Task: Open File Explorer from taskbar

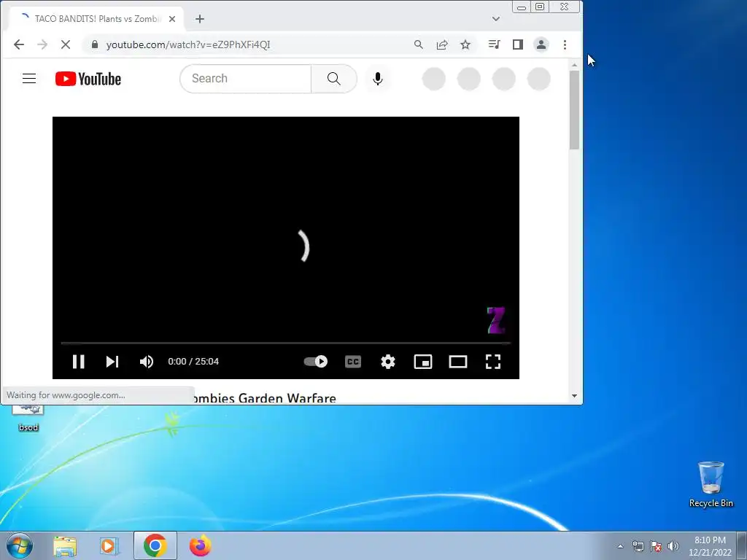Action: click(x=65, y=546)
